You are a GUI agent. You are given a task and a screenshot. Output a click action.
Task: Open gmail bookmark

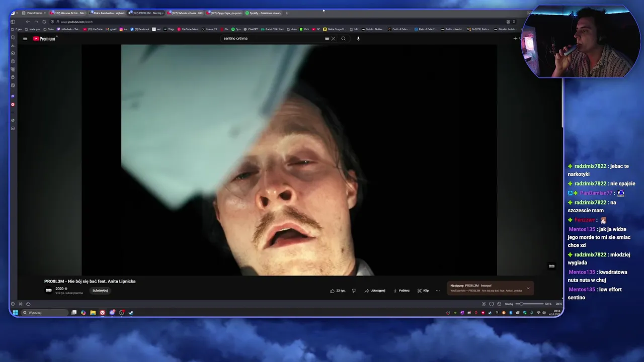click(111, 29)
